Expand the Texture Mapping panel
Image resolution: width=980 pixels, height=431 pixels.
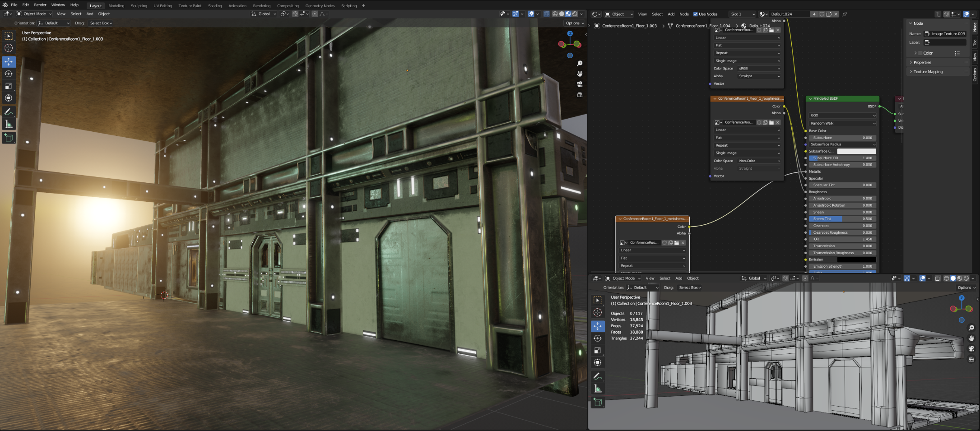pos(928,72)
